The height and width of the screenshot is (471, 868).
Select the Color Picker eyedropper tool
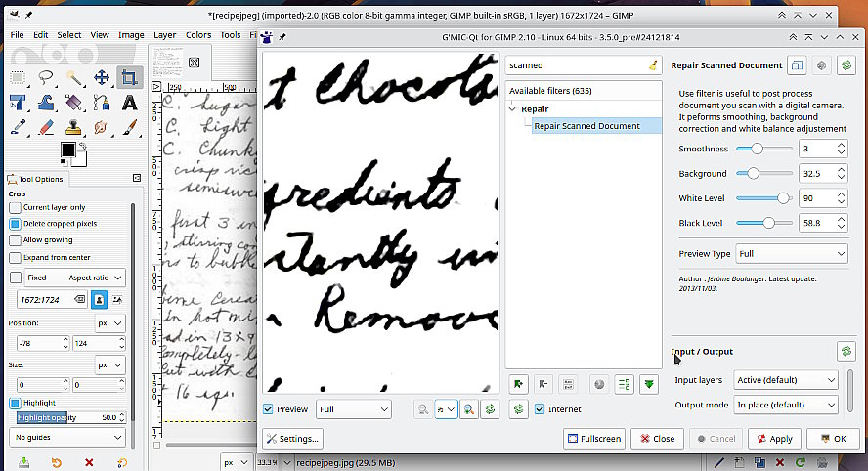click(18, 128)
